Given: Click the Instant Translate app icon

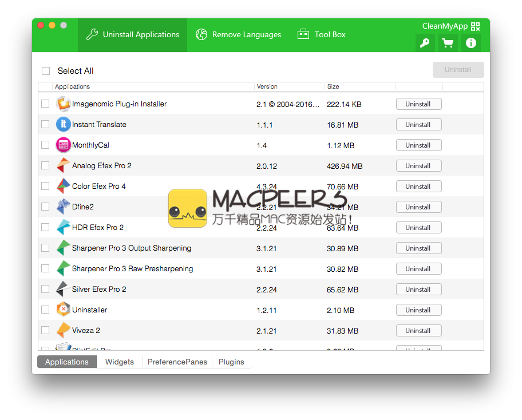Looking at the screenshot, I should coord(63,125).
